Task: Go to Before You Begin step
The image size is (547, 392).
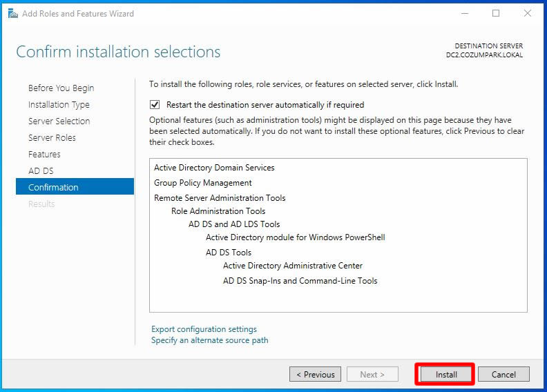Action: point(61,88)
